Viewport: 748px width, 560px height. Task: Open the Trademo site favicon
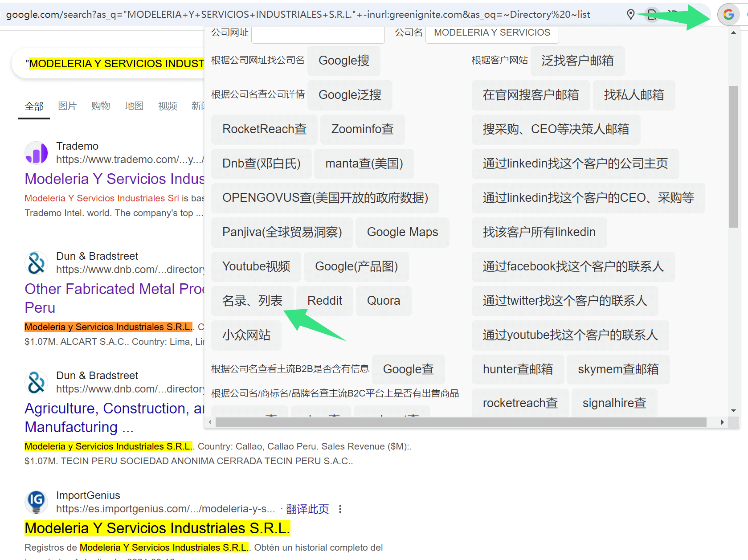pos(36,153)
